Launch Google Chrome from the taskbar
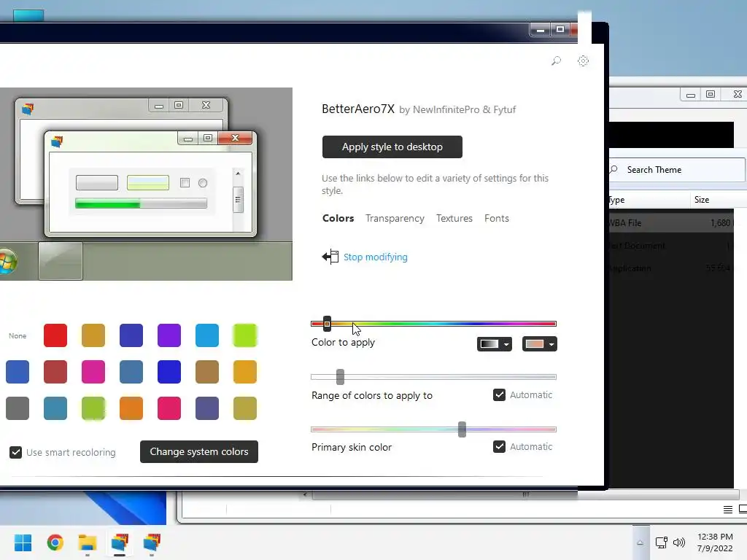 click(x=55, y=542)
